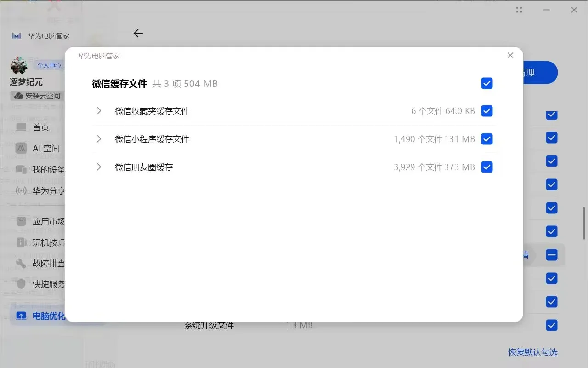Click the 微信缓存文件 heading
Viewport: 588px width, 368px height.
[119, 84]
